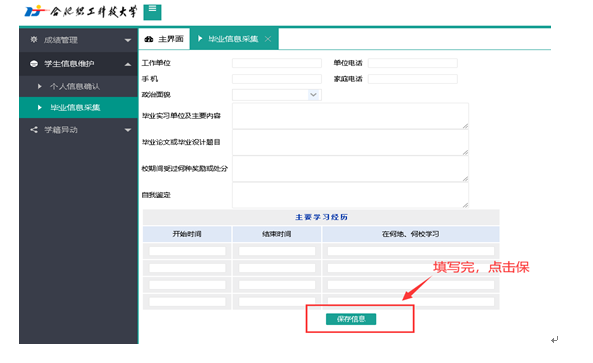Click third row 开始时间 field

[187, 285]
